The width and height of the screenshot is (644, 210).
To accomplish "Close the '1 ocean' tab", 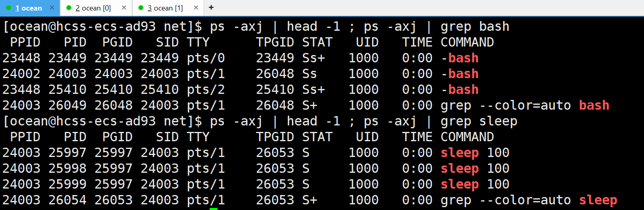I will pos(52,8).
